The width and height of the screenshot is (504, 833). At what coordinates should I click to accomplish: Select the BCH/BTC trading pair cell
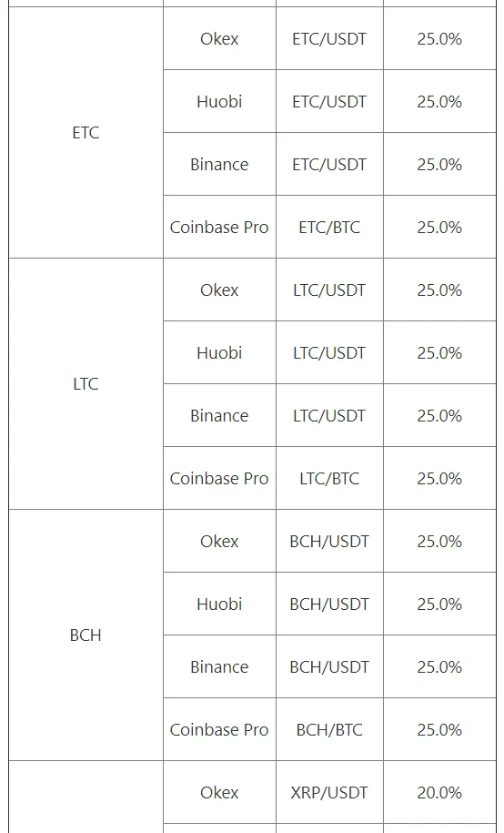click(x=329, y=729)
